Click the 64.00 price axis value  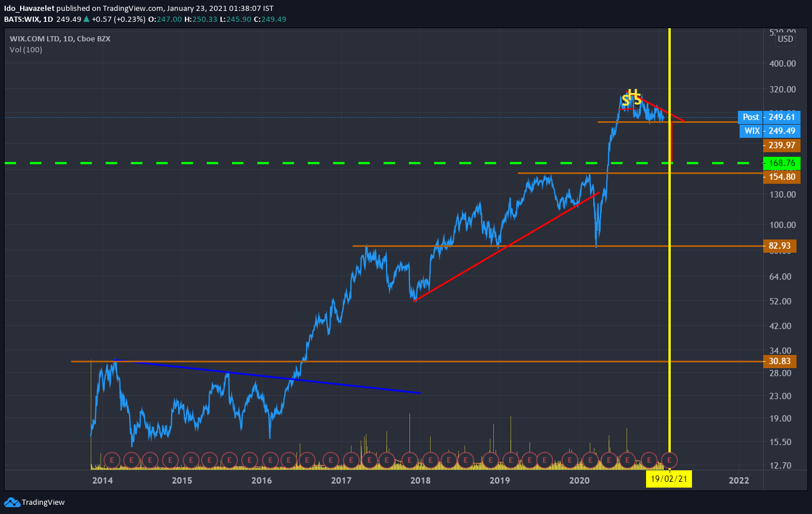tap(780, 276)
